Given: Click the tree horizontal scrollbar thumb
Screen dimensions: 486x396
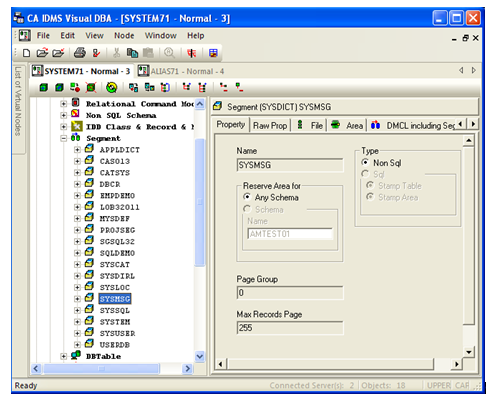Looking at the screenshot, I should [x=102, y=368].
